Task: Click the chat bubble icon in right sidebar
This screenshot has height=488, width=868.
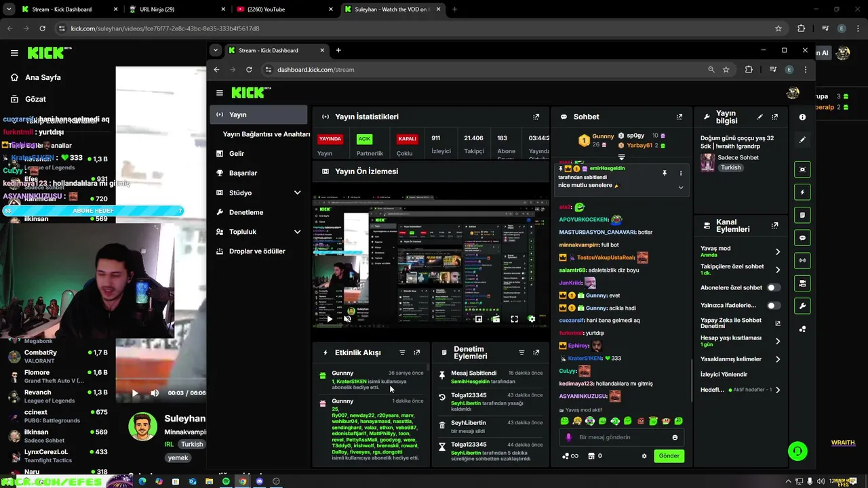Action: (802, 238)
